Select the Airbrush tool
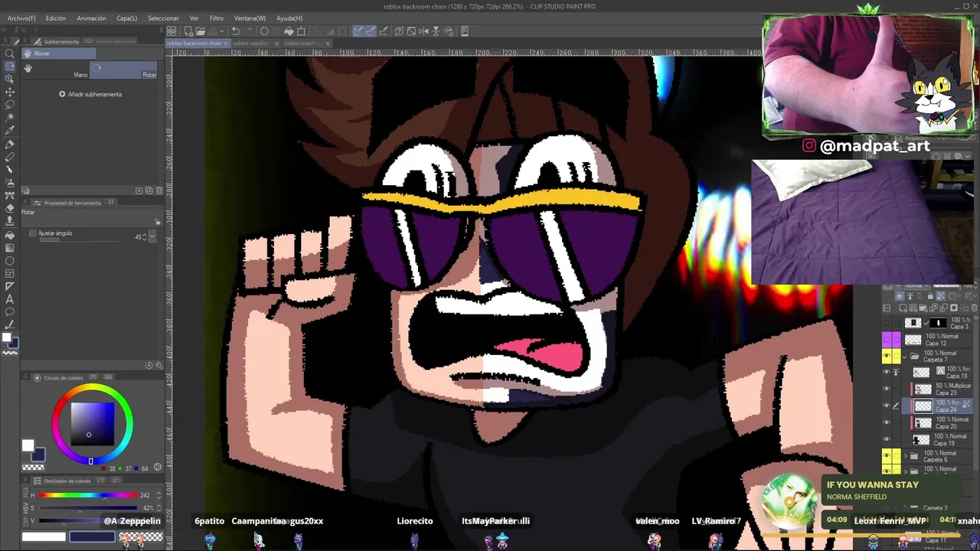This screenshot has height=551, width=980. 10,183
